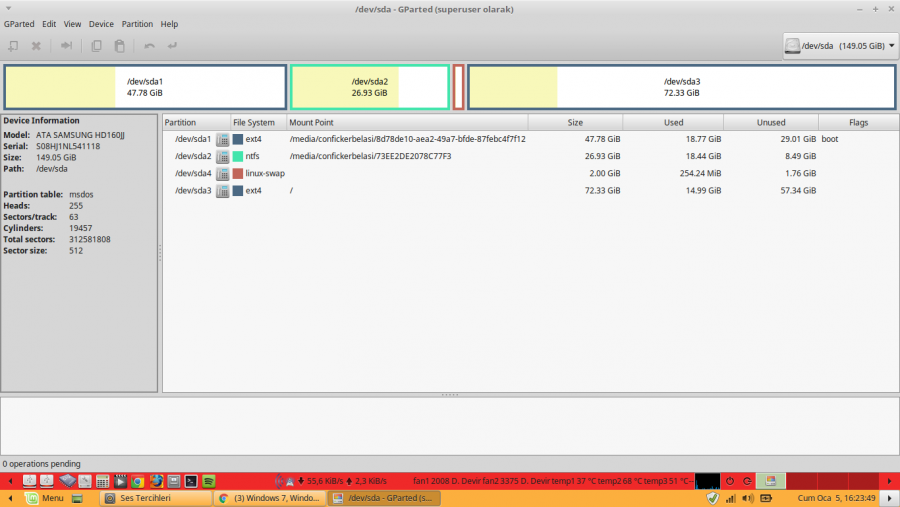Click the green shield update tray icon
The image size is (900, 507).
(x=713, y=498)
